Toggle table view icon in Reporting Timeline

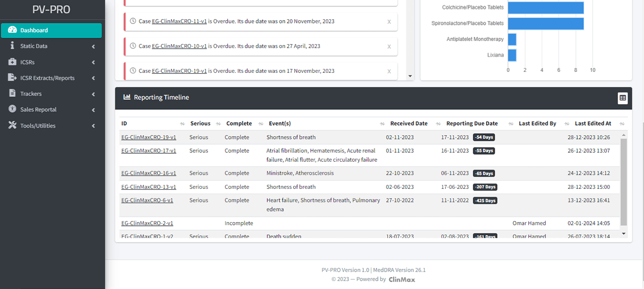click(x=622, y=98)
